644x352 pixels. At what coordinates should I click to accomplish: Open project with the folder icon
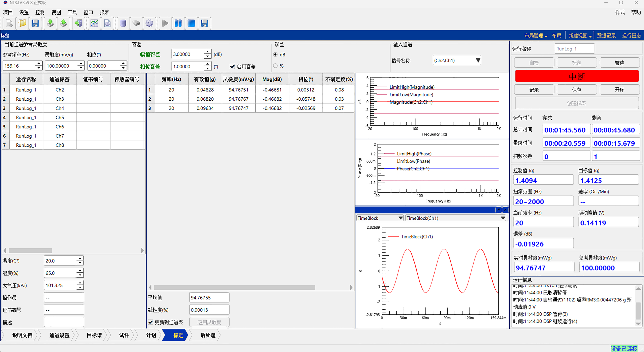22,23
